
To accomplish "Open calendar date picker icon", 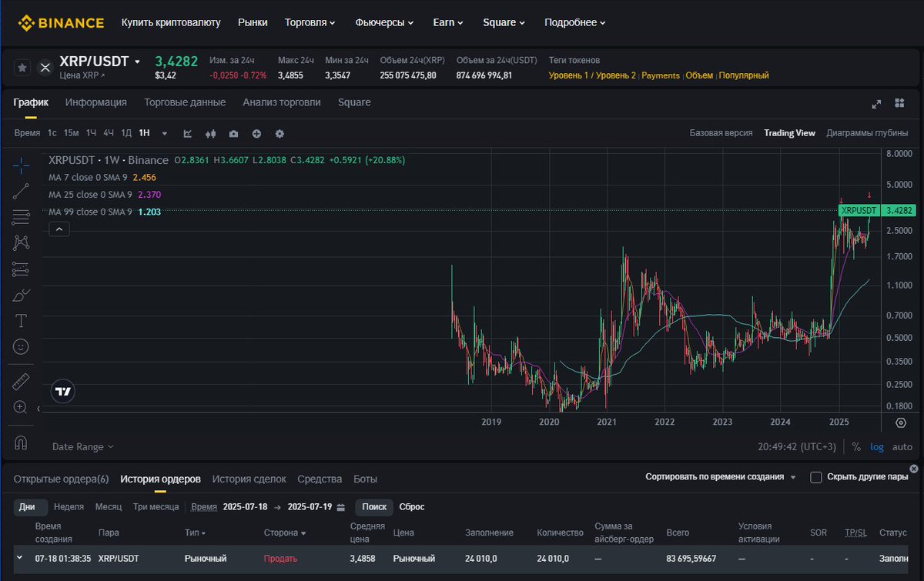I will pyautogui.click(x=341, y=507).
